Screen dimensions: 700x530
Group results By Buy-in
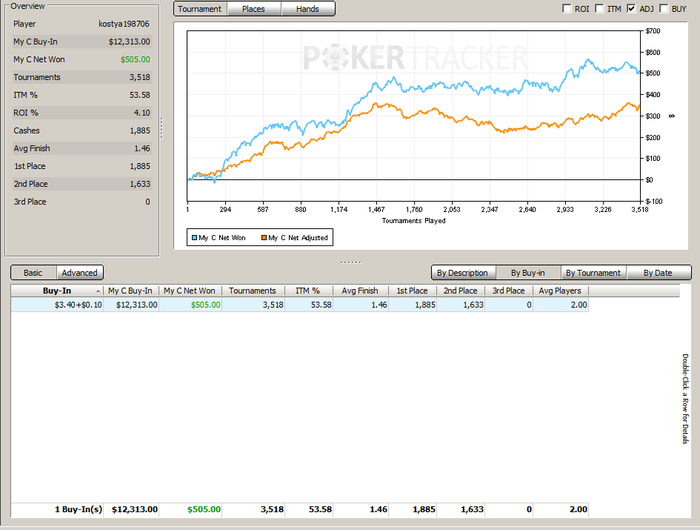pos(528,273)
